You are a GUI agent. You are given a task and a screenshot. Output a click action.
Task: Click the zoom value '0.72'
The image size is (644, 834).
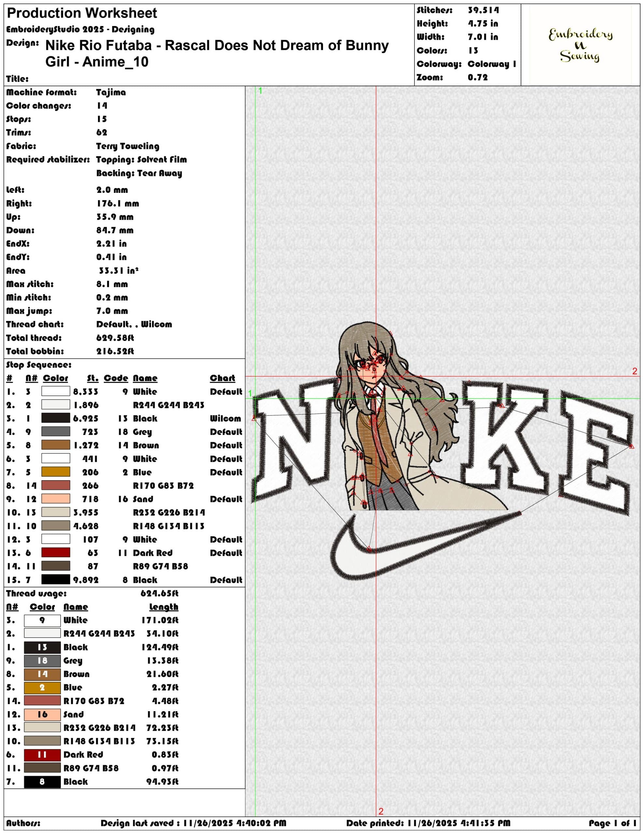[x=478, y=78]
